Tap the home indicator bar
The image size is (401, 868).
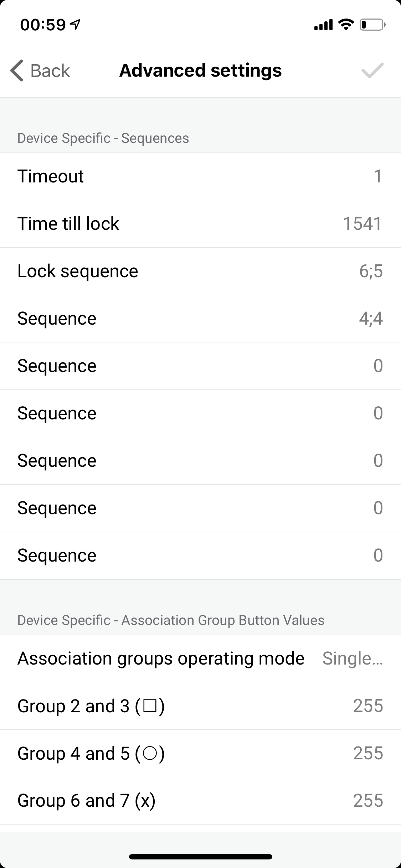[x=200, y=856]
